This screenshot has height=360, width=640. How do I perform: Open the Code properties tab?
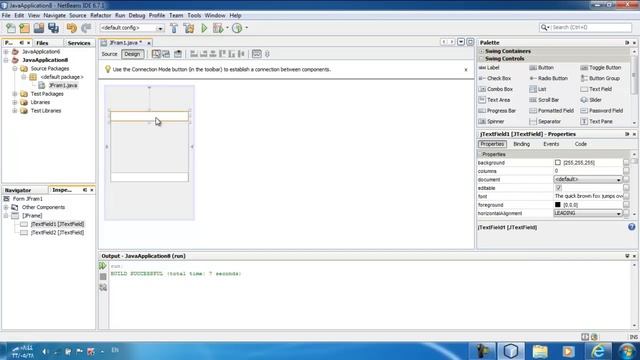pyautogui.click(x=580, y=144)
